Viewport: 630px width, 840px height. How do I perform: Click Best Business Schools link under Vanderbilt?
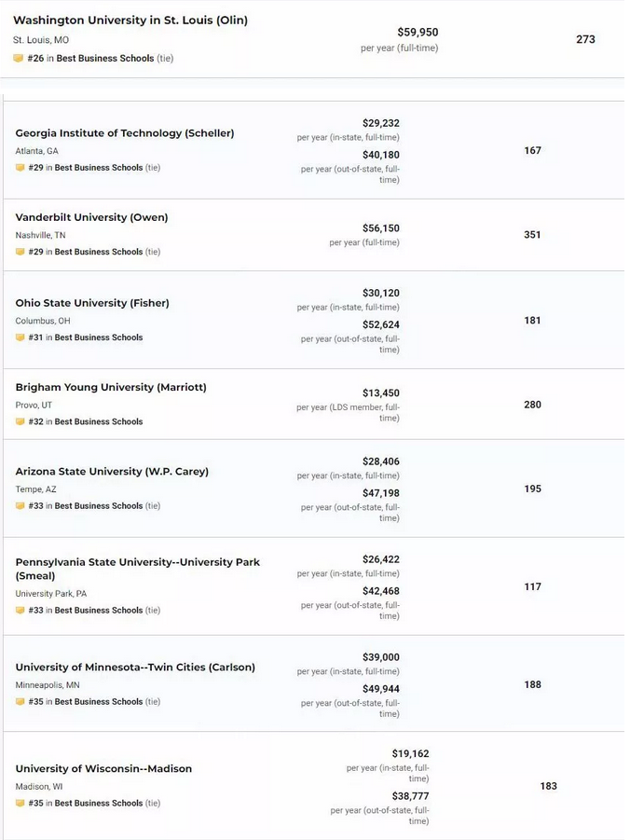point(99,252)
